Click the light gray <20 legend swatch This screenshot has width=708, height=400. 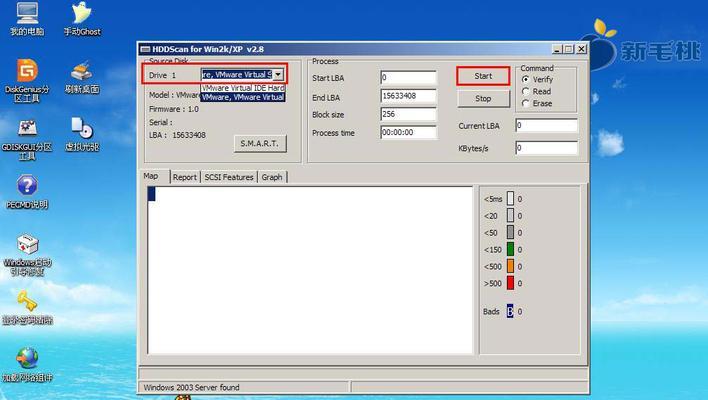click(x=510, y=215)
